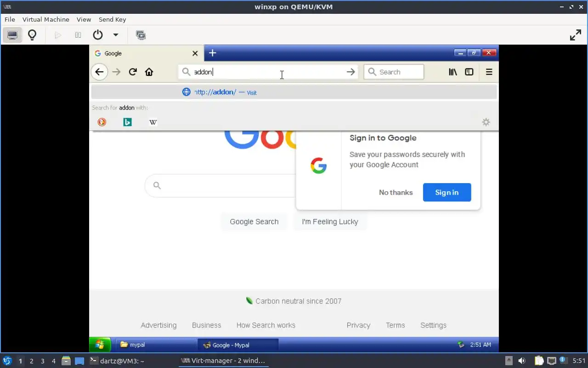Go back one page
588x368 pixels.
(x=99, y=72)
